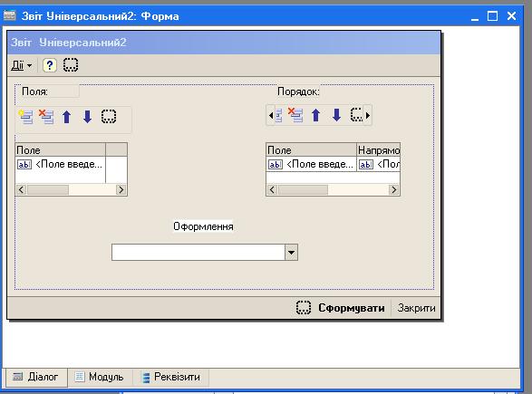Click the Оформлення label
The width and height of the screenshot is (532, 394).
(203, 226)
